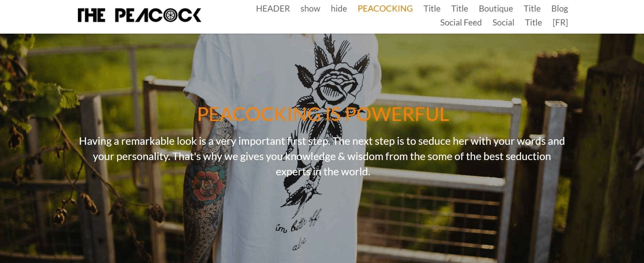Open the Title link next to [FR]
The height and width of the screenshot is (263, 644).
click(533, 22)
